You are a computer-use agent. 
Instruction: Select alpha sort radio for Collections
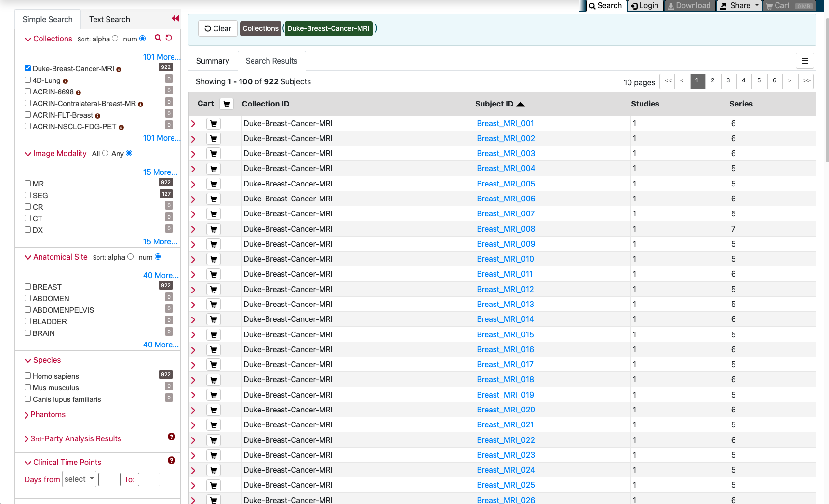click(x=115, y=39)
